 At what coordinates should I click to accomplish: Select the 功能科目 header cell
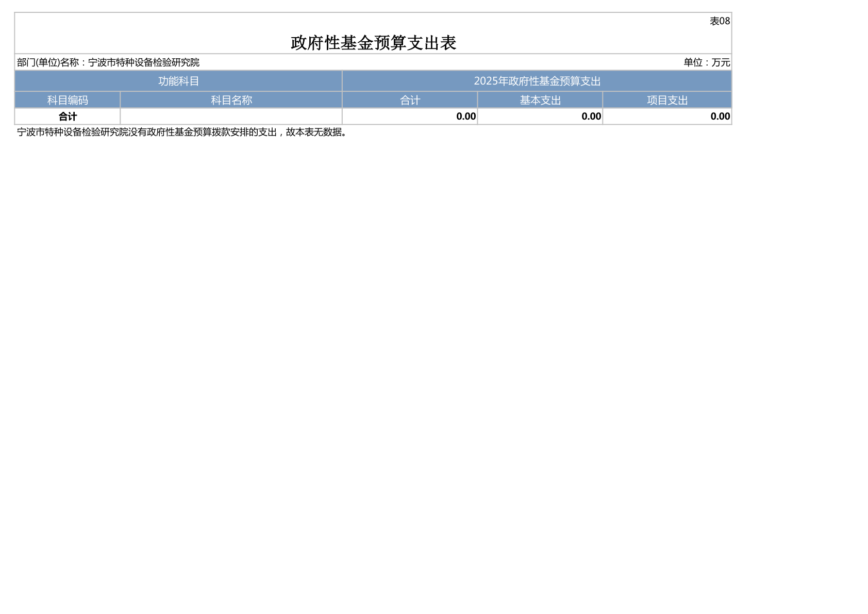pos(178,81)
